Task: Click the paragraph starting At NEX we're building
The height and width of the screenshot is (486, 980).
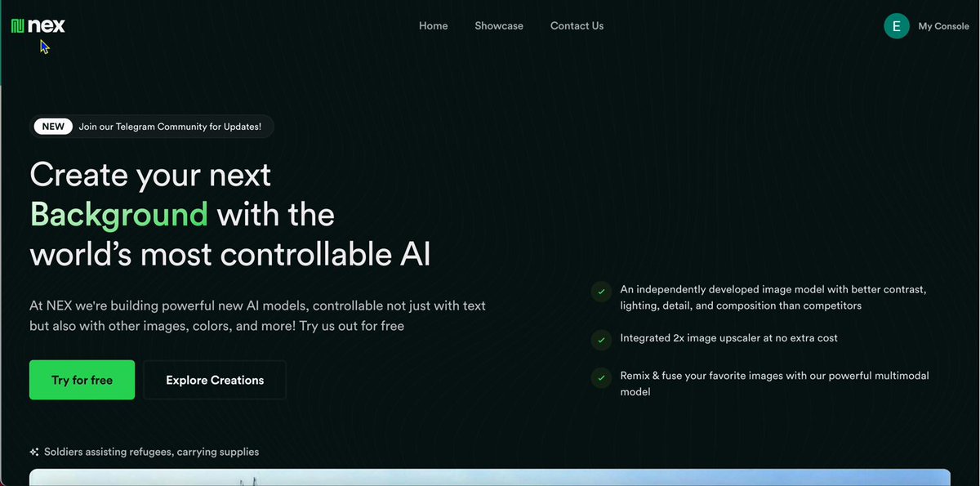Action: pos(258,316)
